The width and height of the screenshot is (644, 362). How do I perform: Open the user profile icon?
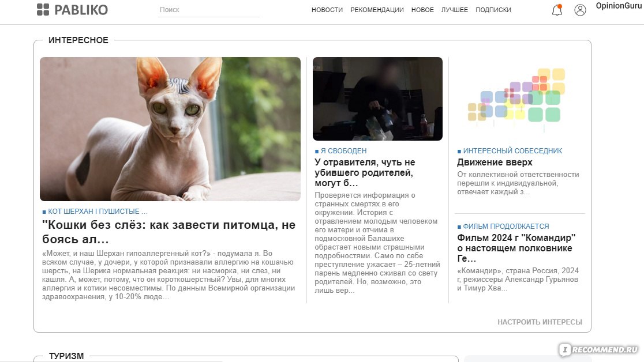(580, 10)
